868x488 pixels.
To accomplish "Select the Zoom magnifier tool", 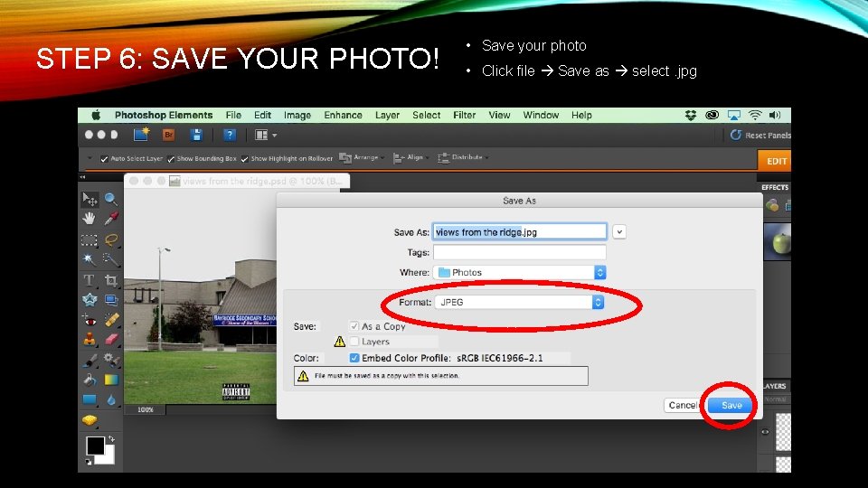I will point(110,199).
